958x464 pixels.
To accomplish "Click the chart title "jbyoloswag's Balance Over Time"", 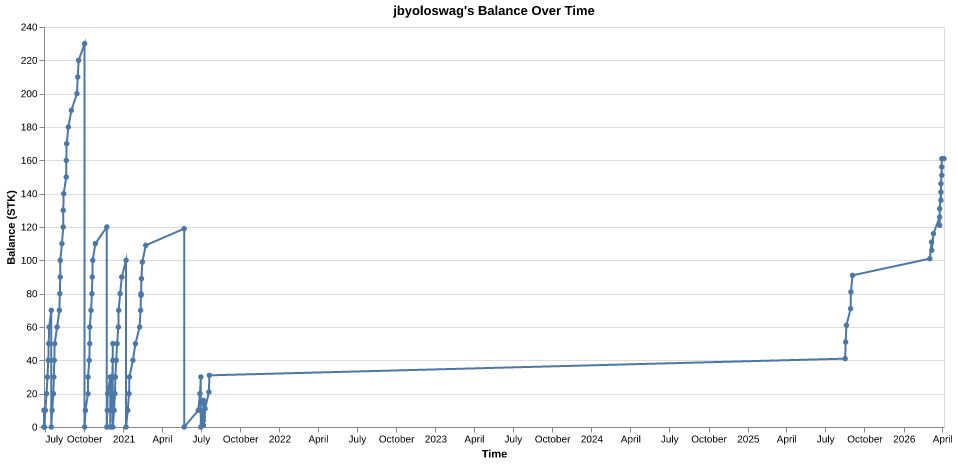I will point(493,10).
